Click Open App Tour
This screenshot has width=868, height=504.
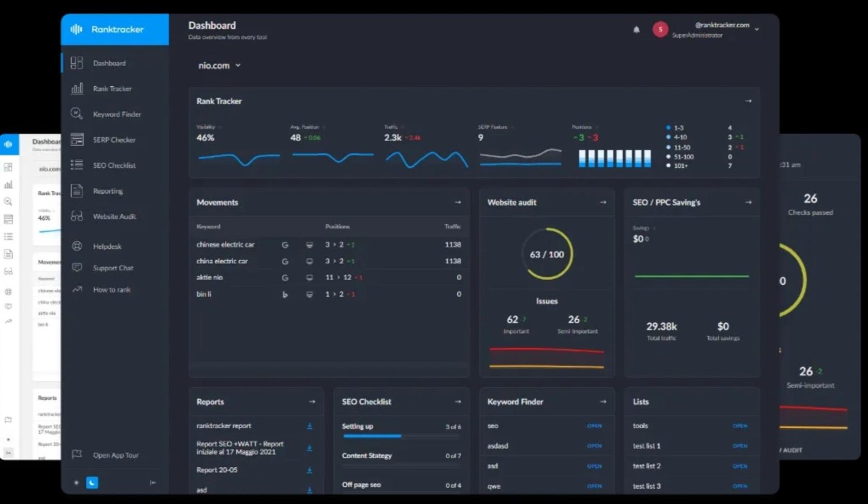(x=116, y=455)
